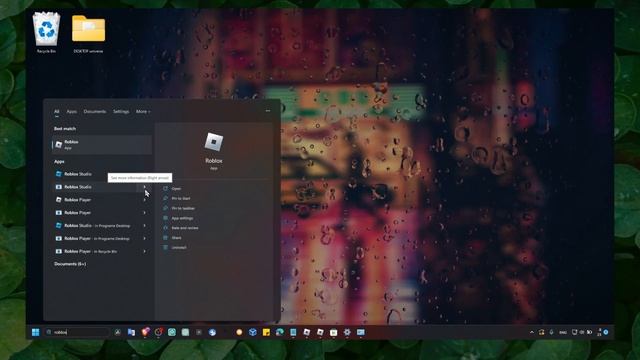
Task: Open the notification center badge
Action: (x=606, y=332)
